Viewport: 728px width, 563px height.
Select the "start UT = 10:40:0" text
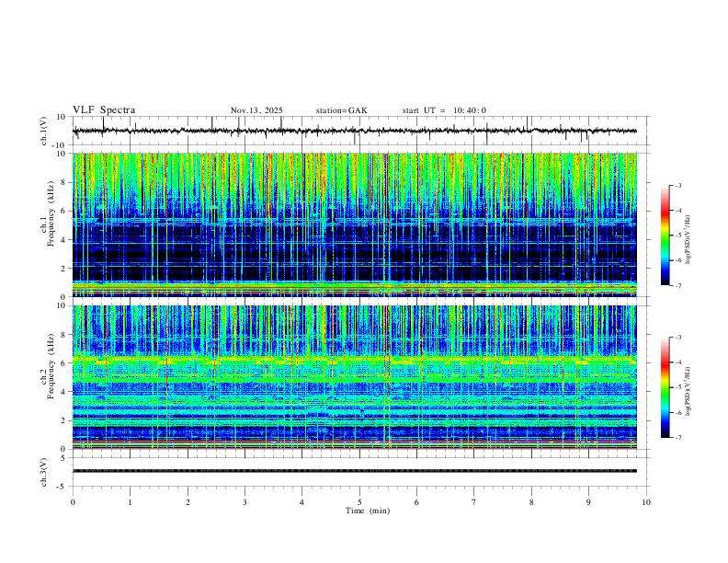(x=444, y=110)
